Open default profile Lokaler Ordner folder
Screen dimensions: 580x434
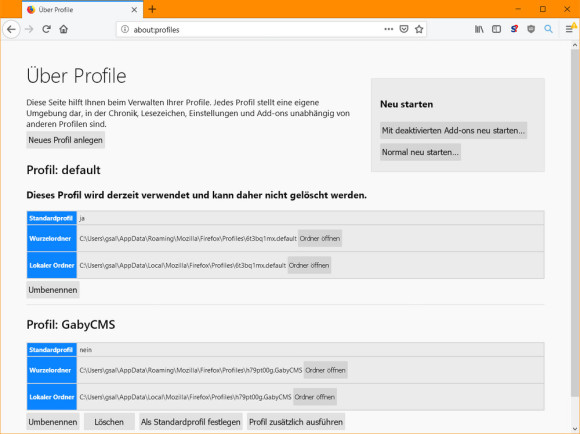pyautogui.click(x=309, y=265)
